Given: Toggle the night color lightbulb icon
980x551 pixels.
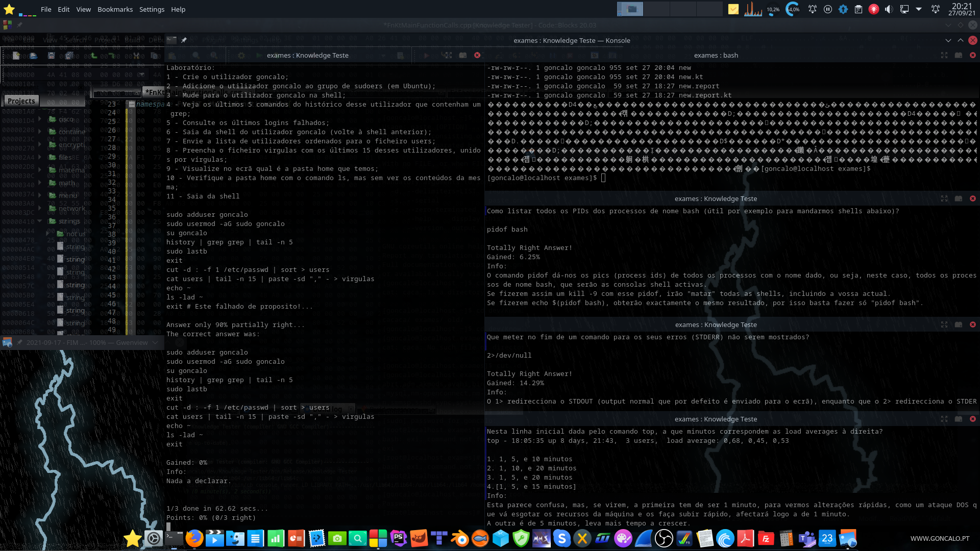Looking at the screenshot, I should pos(874,9).
